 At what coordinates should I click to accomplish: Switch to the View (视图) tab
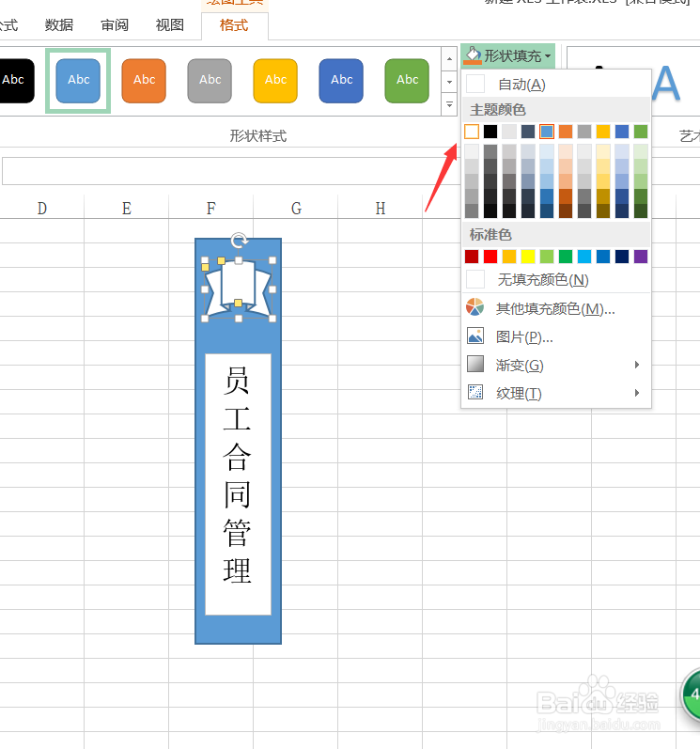coord(170,24)
